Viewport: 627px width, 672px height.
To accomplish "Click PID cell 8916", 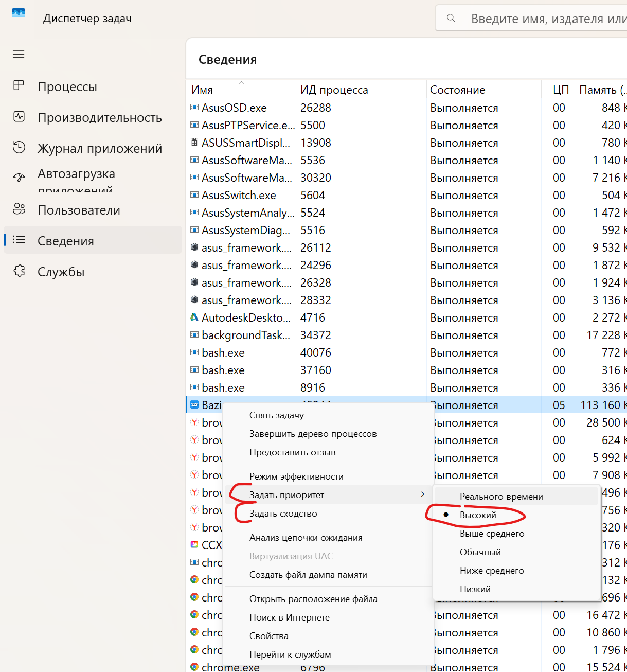I will [313, 387].
